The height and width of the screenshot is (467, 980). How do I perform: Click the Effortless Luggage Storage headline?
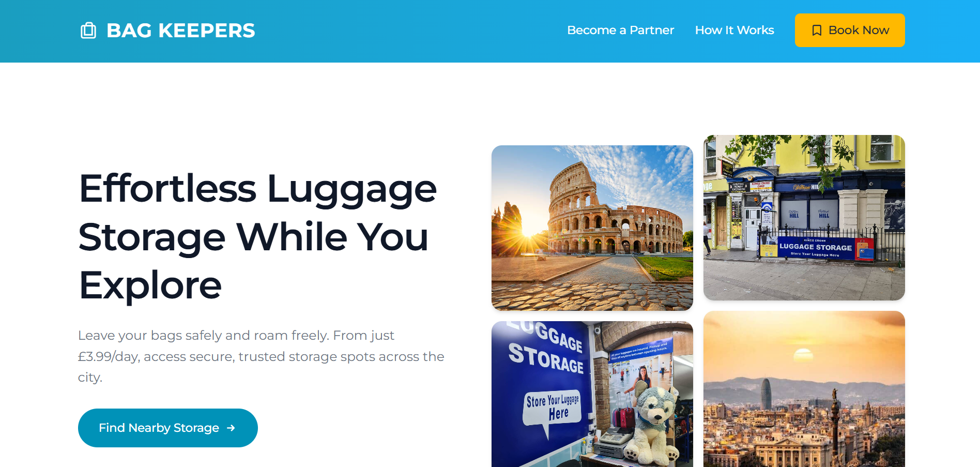pos(258,236)
